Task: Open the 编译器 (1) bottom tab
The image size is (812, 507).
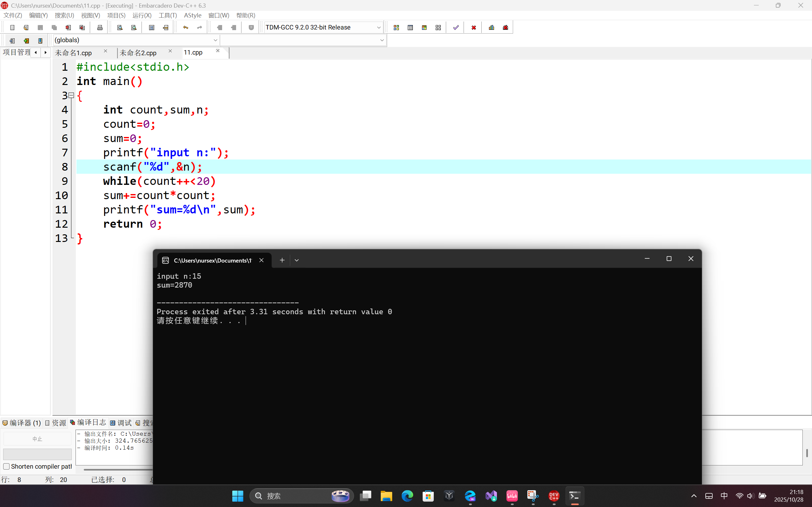Action: point(22,423)
